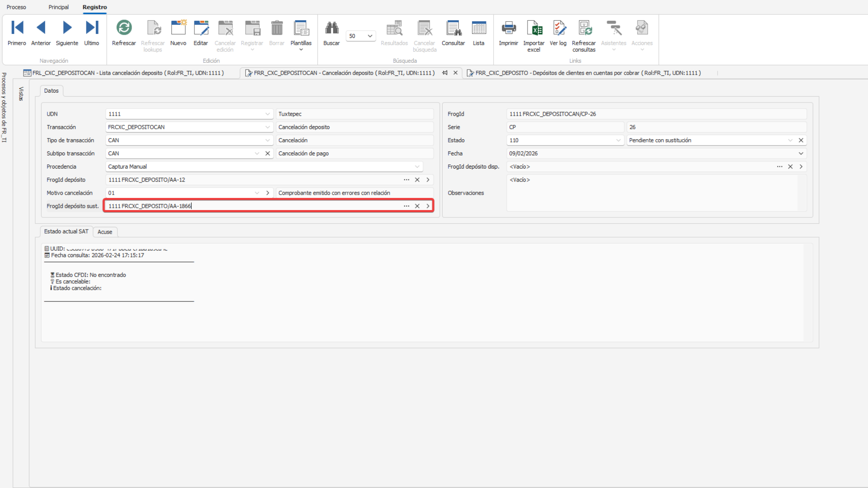Switch to the Acuse tab
Screen dimensions: 868x488
point(105,232)
